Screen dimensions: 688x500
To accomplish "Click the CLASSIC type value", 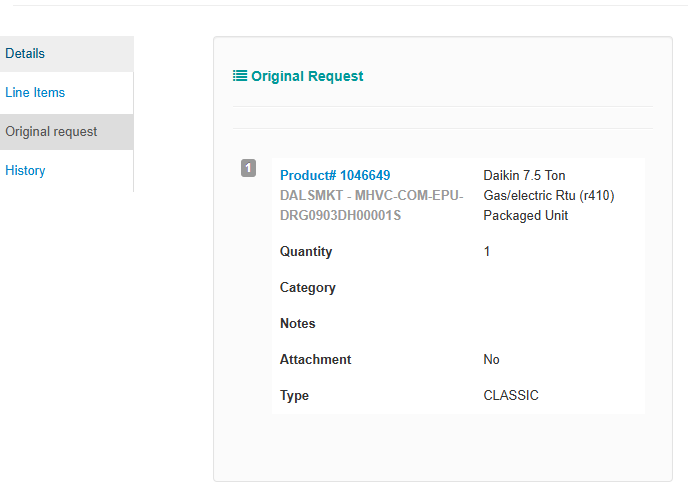I will pos(511,396).
